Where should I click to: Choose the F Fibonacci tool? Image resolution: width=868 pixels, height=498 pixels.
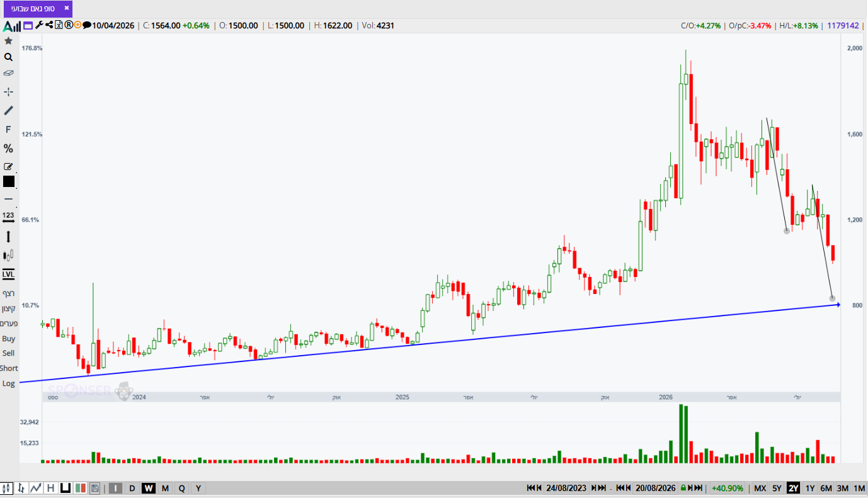pyautogui.click(x=8, y=130)
